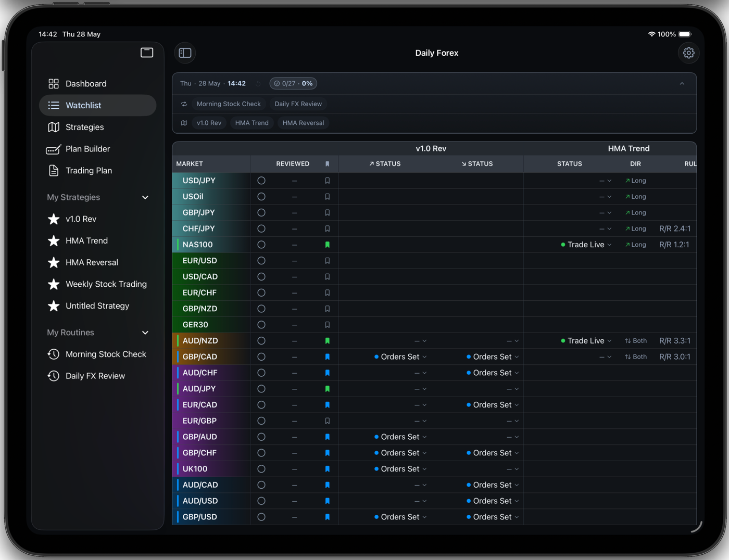Image resolution: width=729 pixels, height=560 pixels.
Task: Click R/R 2.4:1 in CHF/JPY row
Action: (675, 228)
